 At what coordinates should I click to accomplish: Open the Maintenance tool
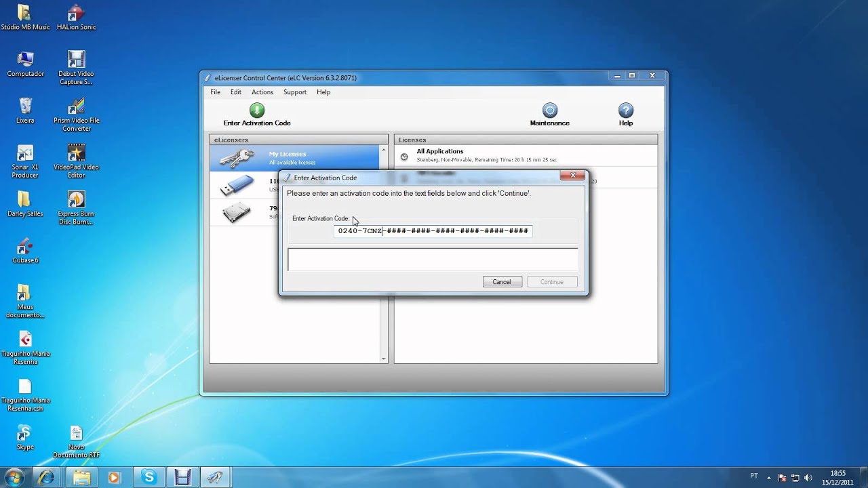tap(550, 115)
